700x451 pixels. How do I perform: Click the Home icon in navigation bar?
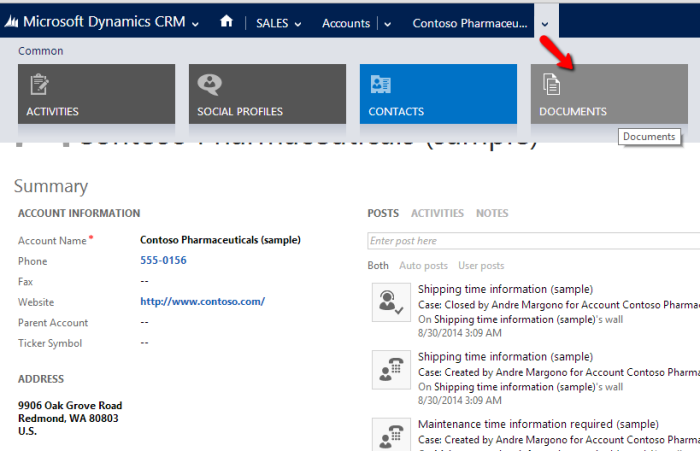[x=227, y=21]
